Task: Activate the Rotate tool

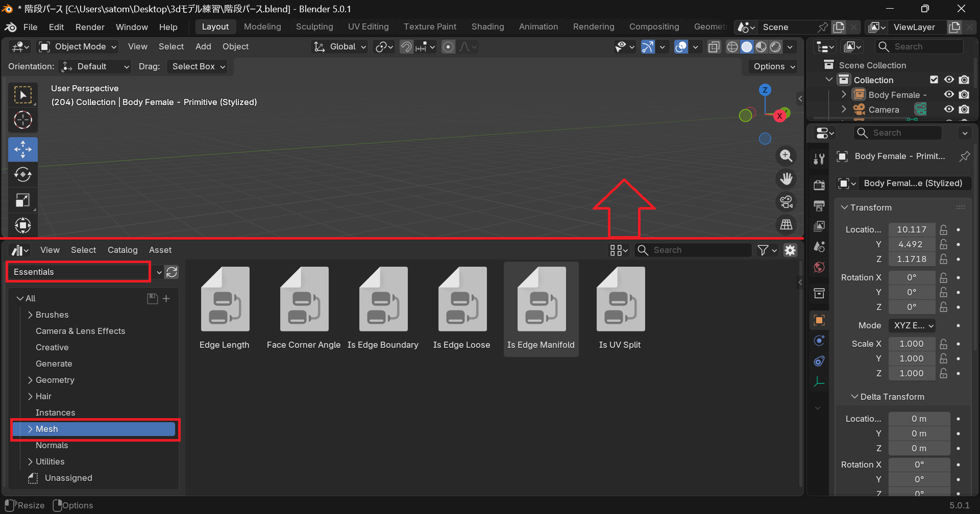Action: (23, 175)
